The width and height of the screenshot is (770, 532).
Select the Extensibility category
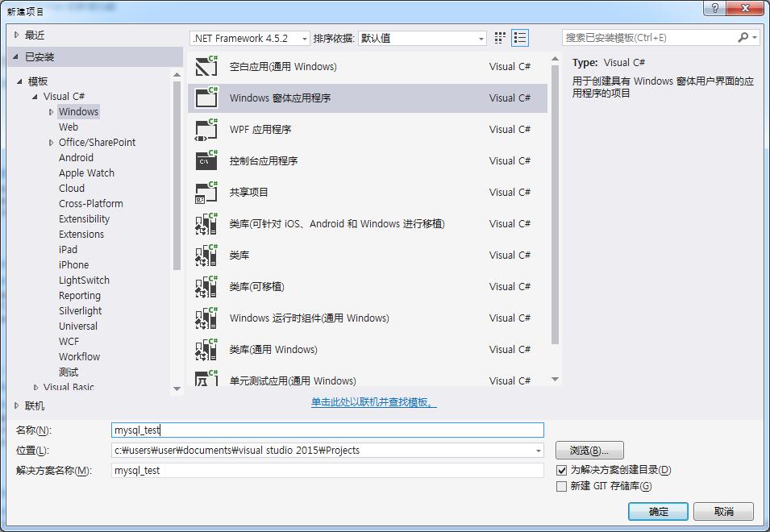point(84,219)
